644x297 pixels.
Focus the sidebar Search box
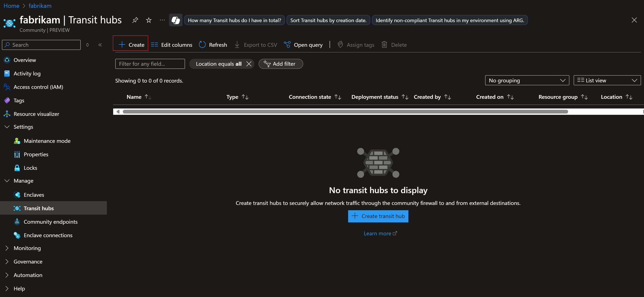pos(41,45)
